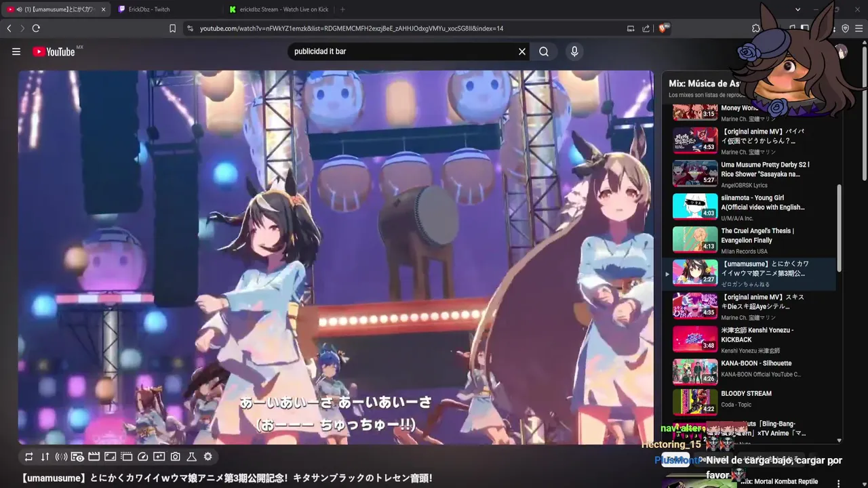Click the 4:53 original anime MV thumbnail
868x488 pixels.
click(695, 140)
